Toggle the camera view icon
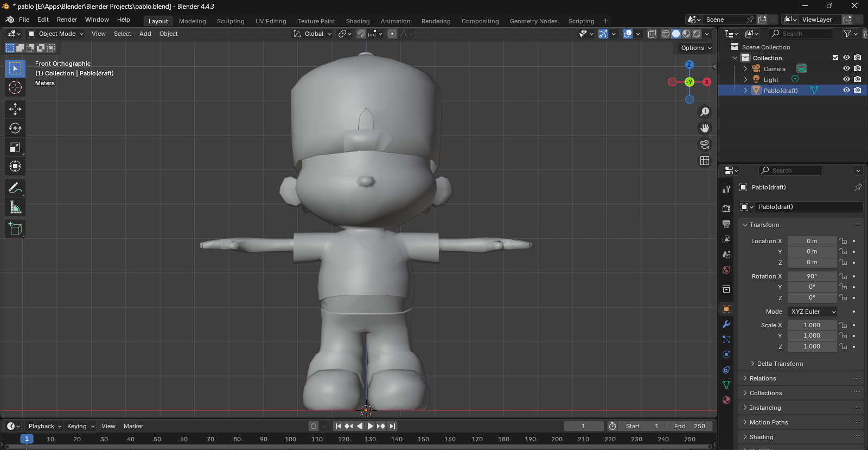The height and width of the screenshot is (450, 868). [705, 144]
